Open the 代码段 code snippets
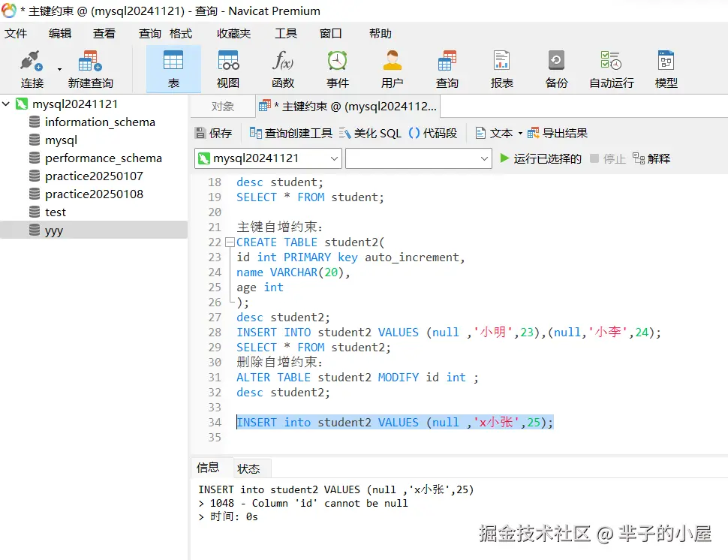The width and height of the screenshot is (728, 560). (433, 134)
